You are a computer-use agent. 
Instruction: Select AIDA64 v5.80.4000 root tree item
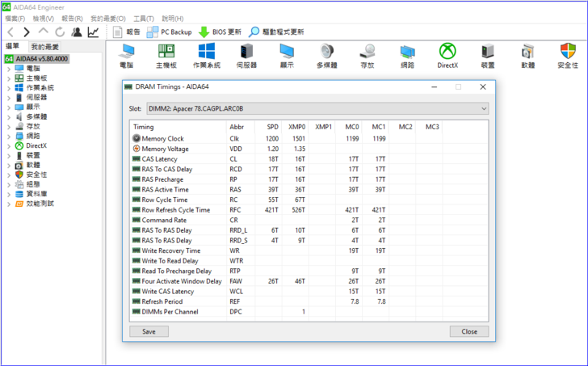[x=42, y=59]
